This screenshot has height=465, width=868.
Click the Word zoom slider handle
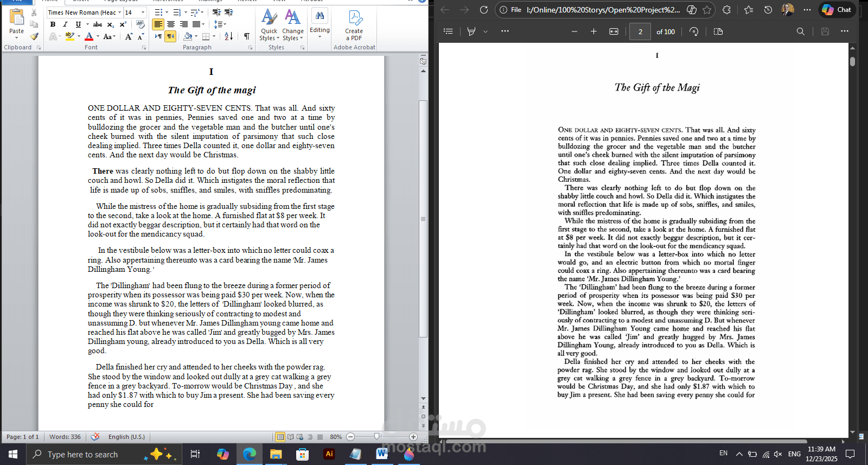377,437
